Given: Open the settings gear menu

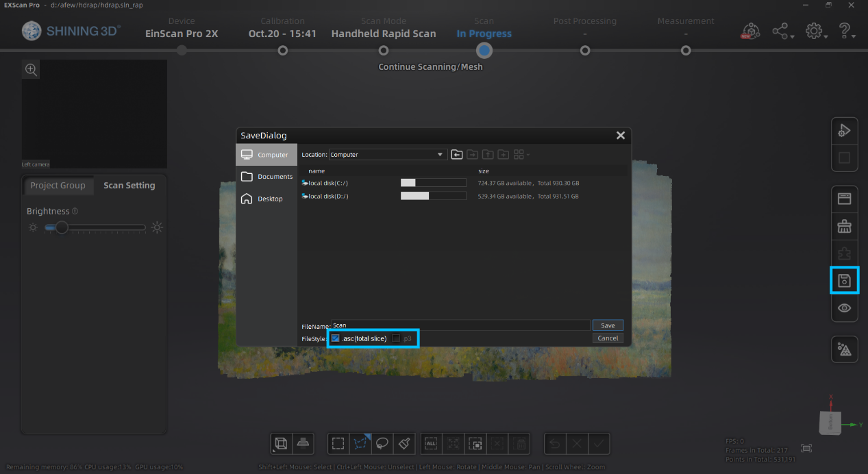Looking at the screenshot, I should [x=815, y=32].
